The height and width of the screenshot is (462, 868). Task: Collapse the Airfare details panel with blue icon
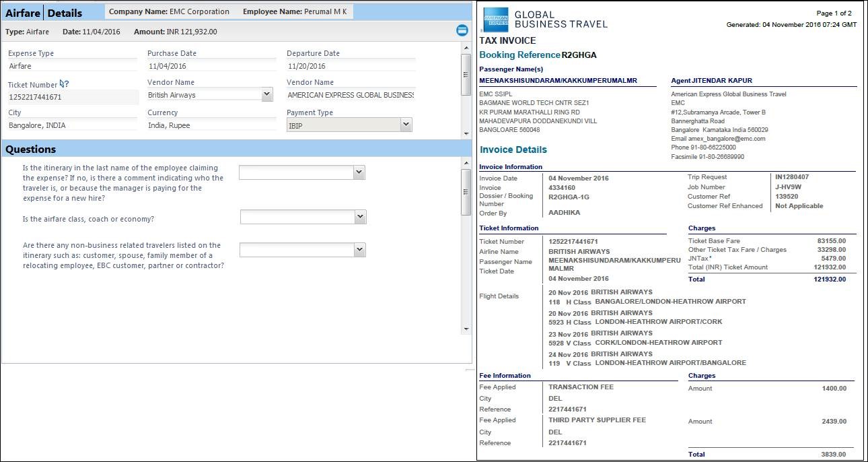point(462,30)
